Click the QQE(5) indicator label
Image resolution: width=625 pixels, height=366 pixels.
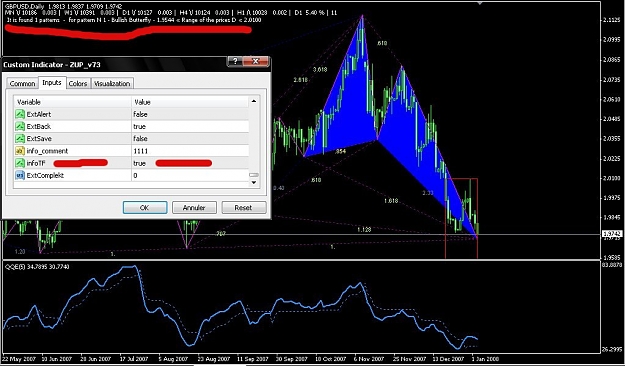click(x=37, y=266)
